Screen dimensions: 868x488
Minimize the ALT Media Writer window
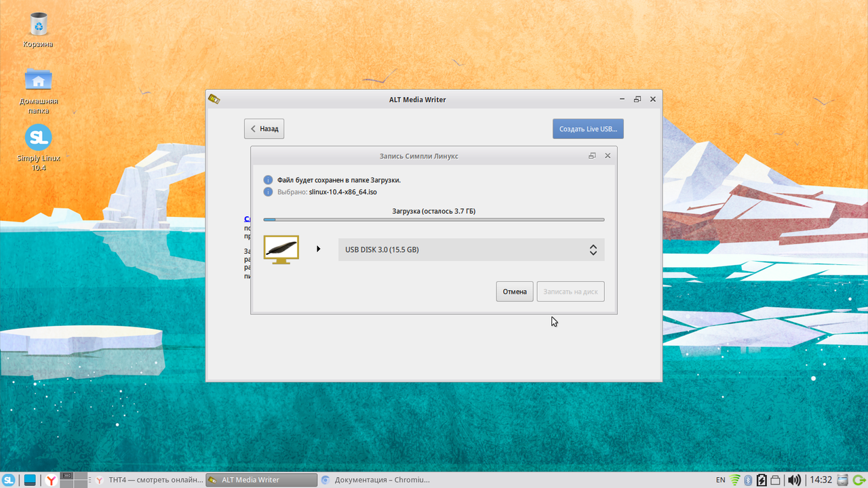[x=622, y=100]
